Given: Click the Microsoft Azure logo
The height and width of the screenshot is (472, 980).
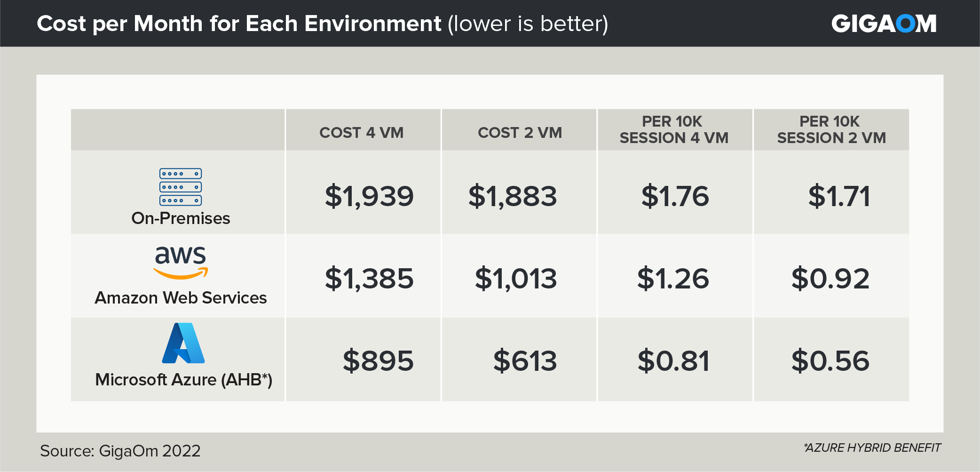Looking at the screenshot, I should [x=183, y=343].
